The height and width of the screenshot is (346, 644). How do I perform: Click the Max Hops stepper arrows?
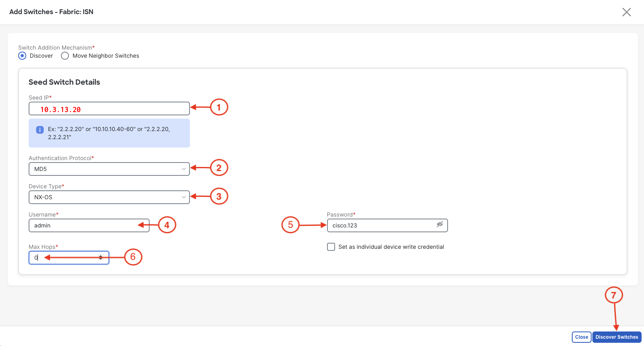[101, 257]
